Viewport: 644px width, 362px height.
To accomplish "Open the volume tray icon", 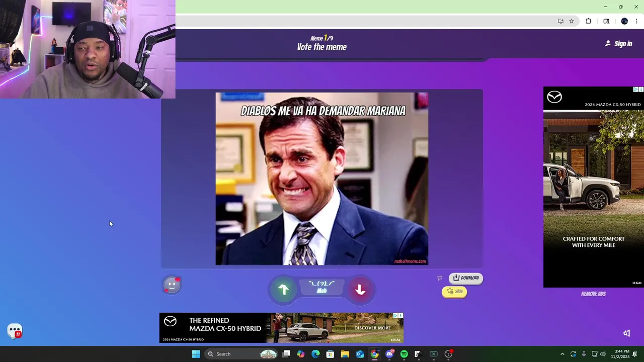I will [x=603, y=354].
